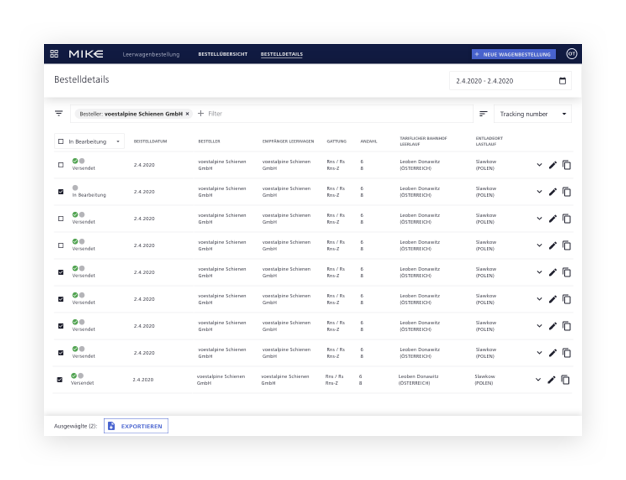The image size is (626, 480).
Task: Open the calendar icon in date field
Action: click(x=562, y=80)
